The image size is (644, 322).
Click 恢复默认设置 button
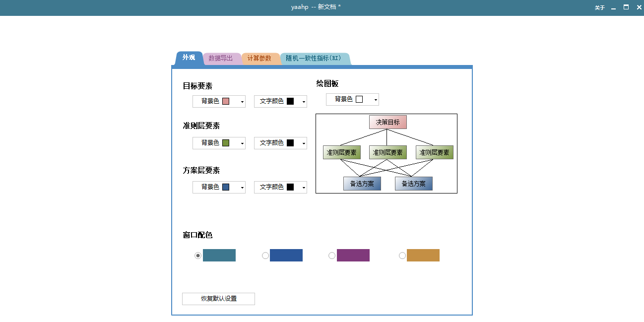[x=218, y=299]
